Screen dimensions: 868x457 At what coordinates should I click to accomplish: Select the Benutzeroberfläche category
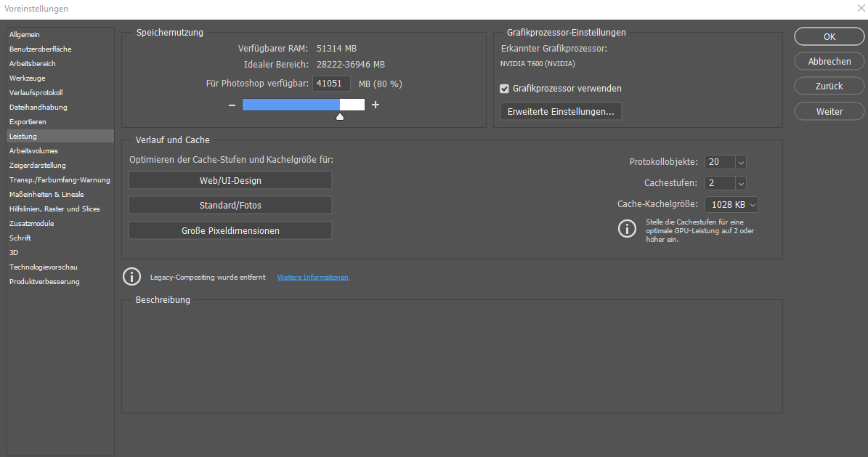pos(60,49)
